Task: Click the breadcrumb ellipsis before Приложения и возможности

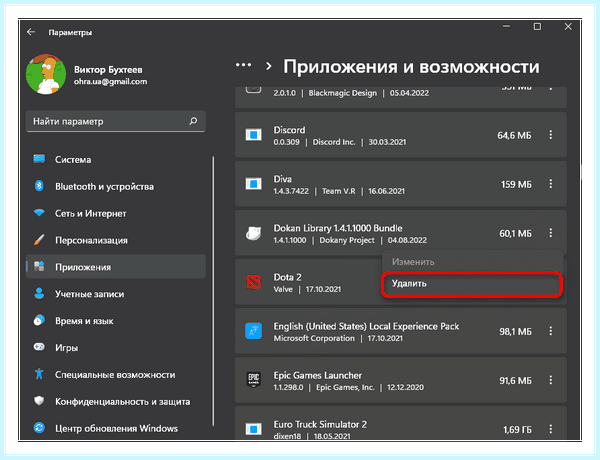Action: (243, 65)
